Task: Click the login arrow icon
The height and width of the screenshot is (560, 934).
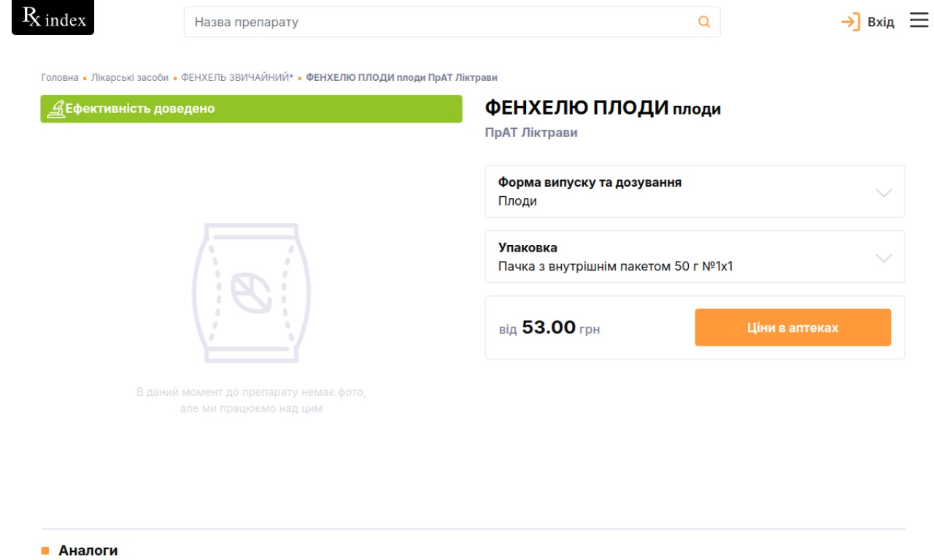Action: pos(851,22)
